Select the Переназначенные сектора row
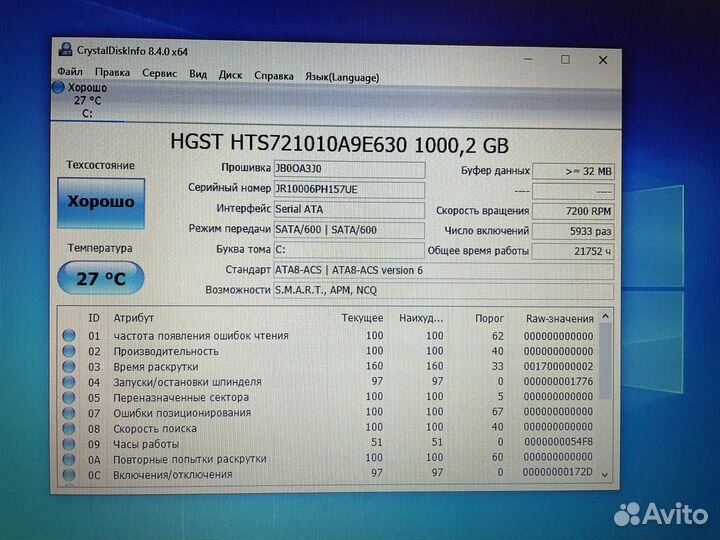720x540 pixels. click(x=328, y=397)
